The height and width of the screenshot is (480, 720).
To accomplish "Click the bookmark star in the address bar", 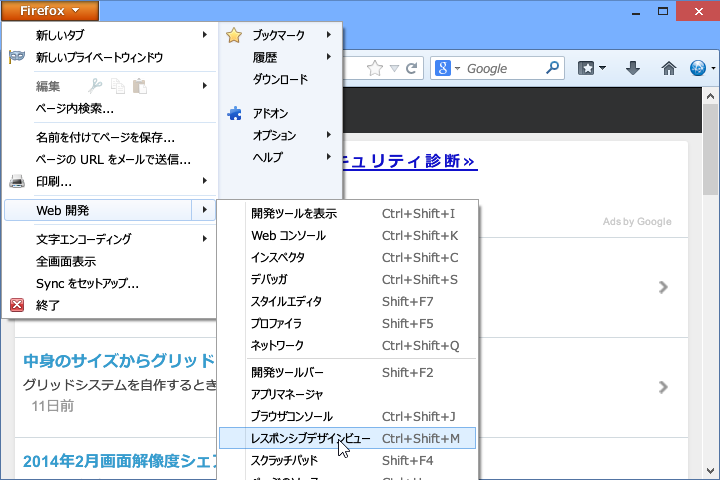I will (375, 68).
